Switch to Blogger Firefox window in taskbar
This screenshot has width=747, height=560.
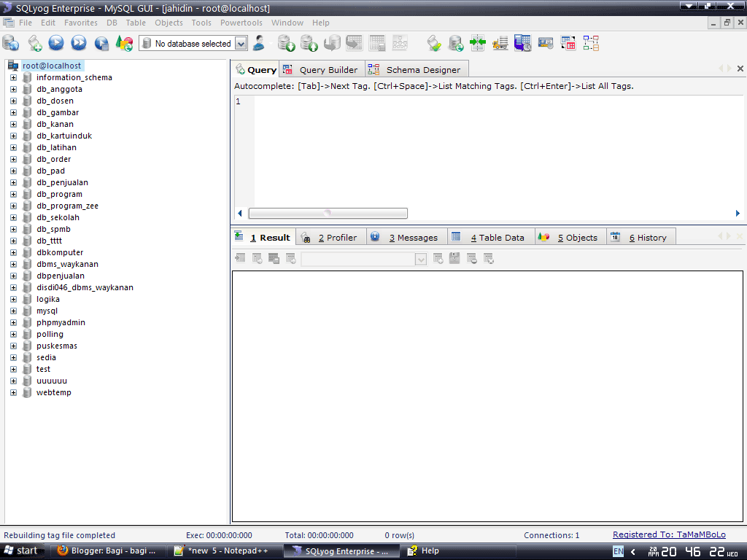[107, 551]
